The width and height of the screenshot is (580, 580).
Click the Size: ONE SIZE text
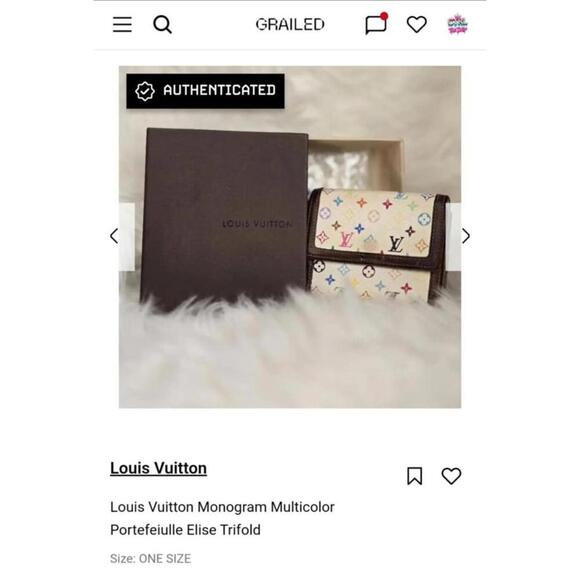(151, 559)
